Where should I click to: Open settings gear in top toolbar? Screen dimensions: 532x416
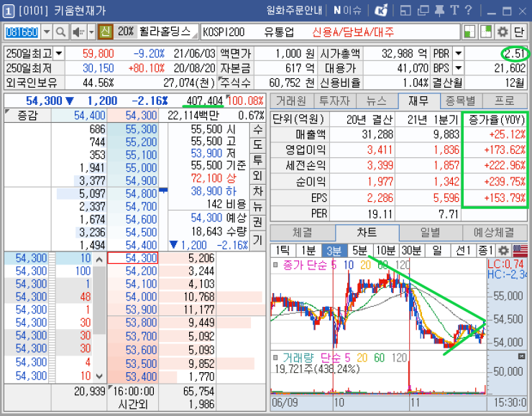pyautogui.click(x=503, y=32)
